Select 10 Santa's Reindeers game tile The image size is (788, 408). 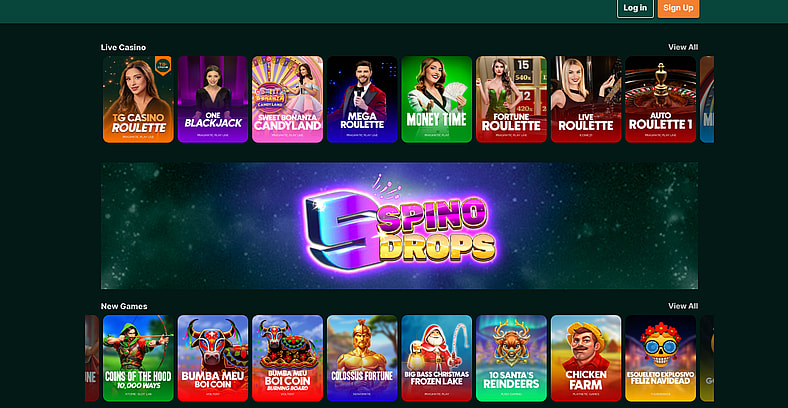[x=511, y=358]
